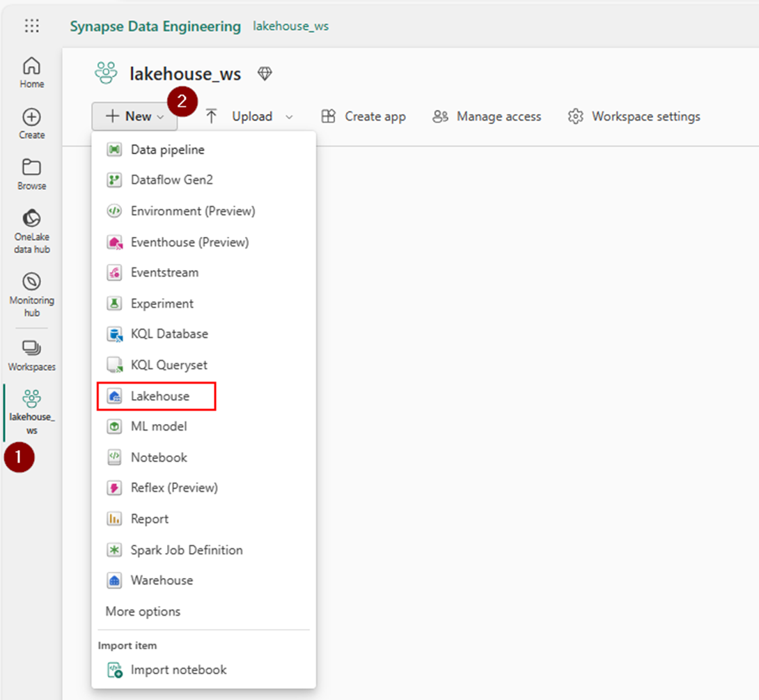Viewport: 759px width, 700px height.
Task: Pick KQL Database from the list
Action: point(204,334)
